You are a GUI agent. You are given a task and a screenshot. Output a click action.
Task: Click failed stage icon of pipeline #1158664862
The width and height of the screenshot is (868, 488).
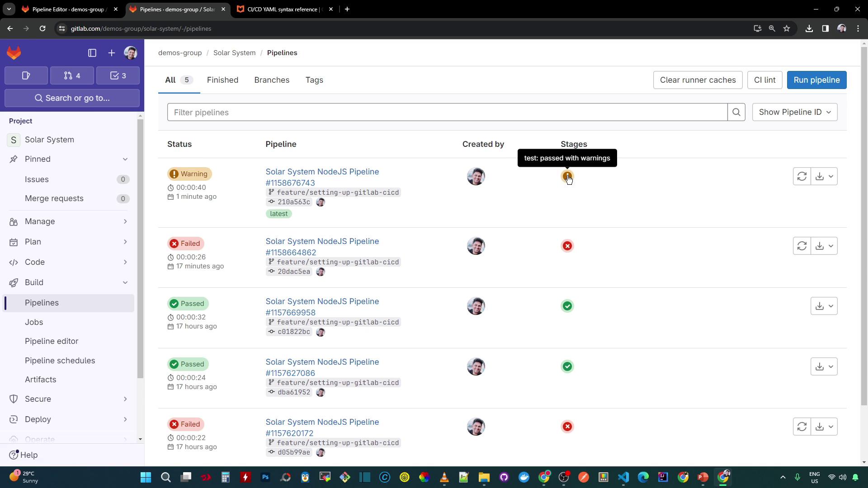coord(567,246)
